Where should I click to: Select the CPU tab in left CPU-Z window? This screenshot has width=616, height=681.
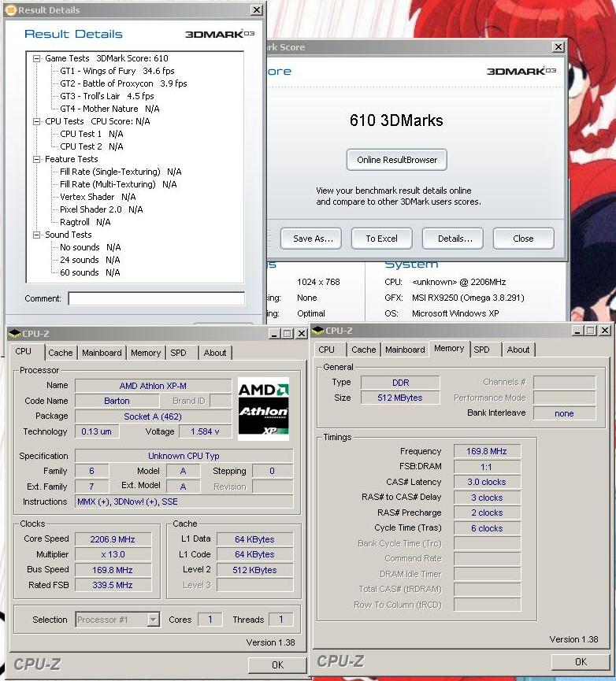(24, 351)
